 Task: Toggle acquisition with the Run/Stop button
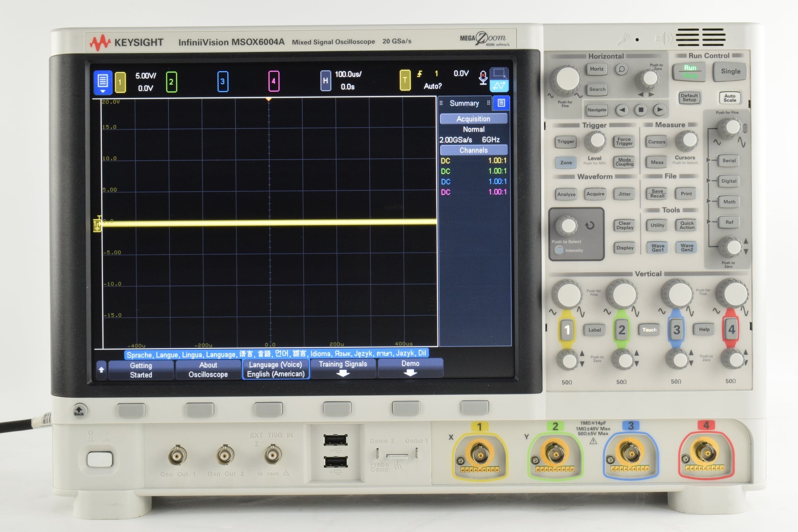coord(689,72)
